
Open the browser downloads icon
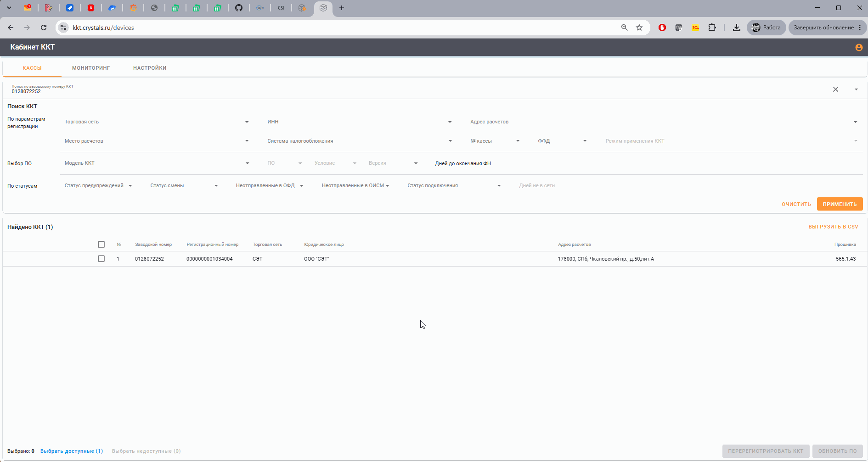click(x=737, y=28)
